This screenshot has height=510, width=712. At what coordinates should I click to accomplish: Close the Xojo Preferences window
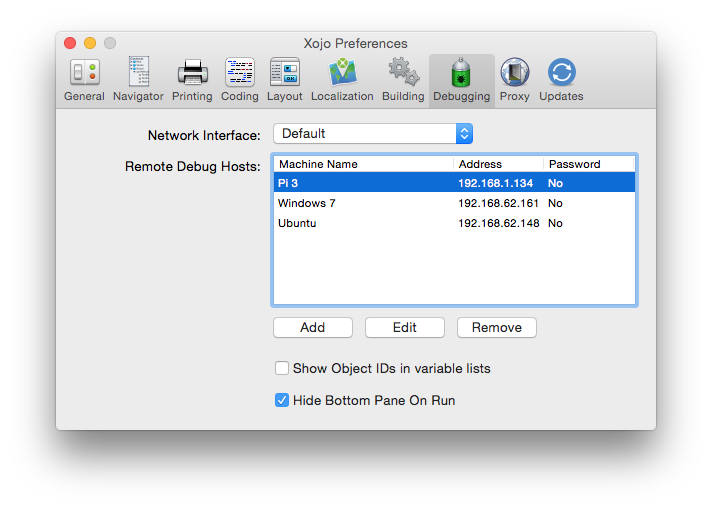point(70,43)
